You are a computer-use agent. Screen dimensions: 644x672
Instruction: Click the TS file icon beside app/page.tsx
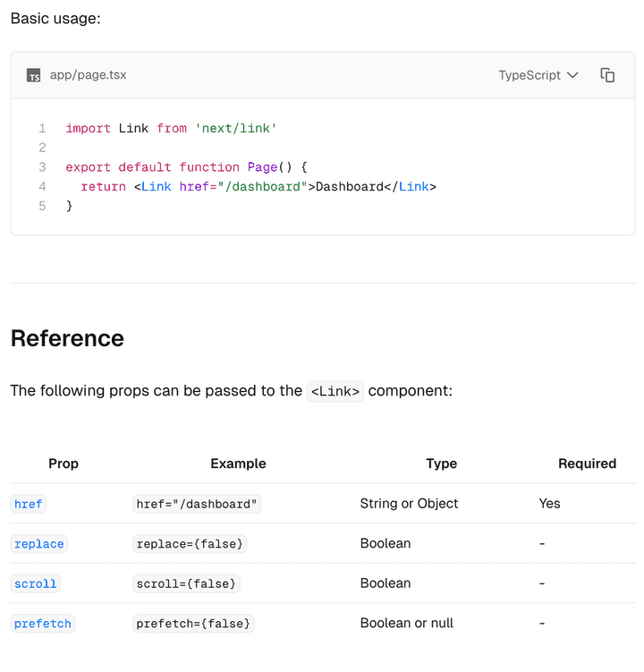click(33, 75)
